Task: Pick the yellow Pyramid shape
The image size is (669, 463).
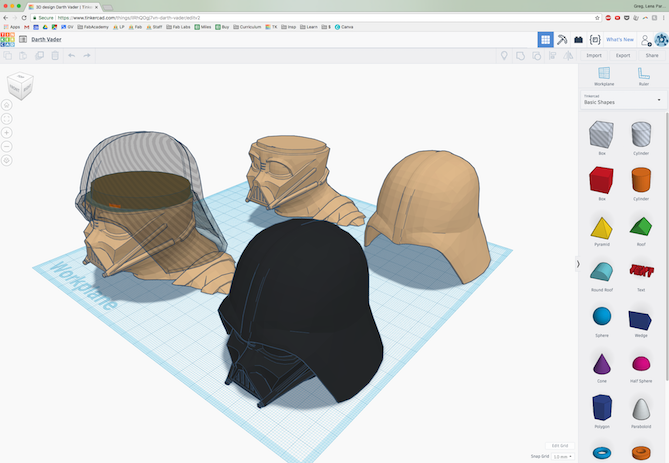Action: 602,229
